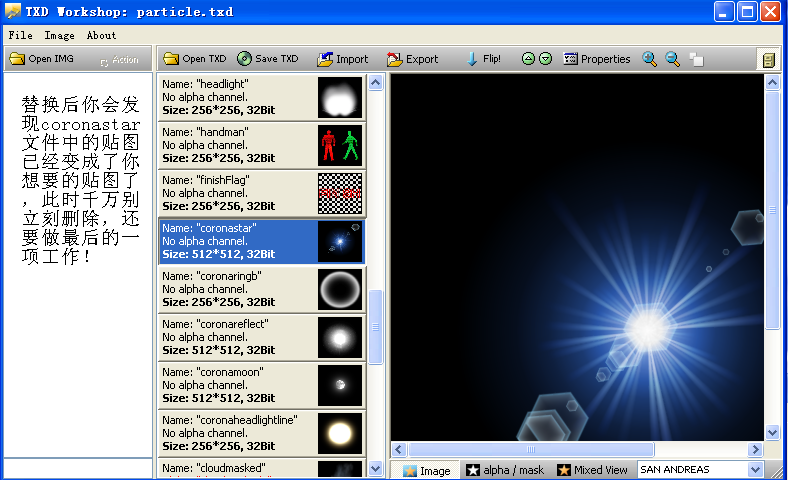Save TXD using the toolbar disk icon

268,59
